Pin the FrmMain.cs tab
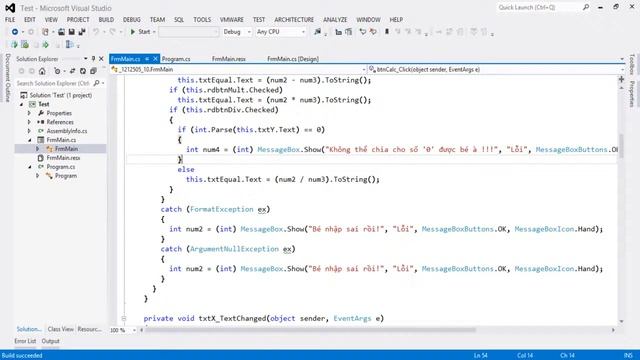The height and width of the screenshot is (360, 640). tap(147, 59)
